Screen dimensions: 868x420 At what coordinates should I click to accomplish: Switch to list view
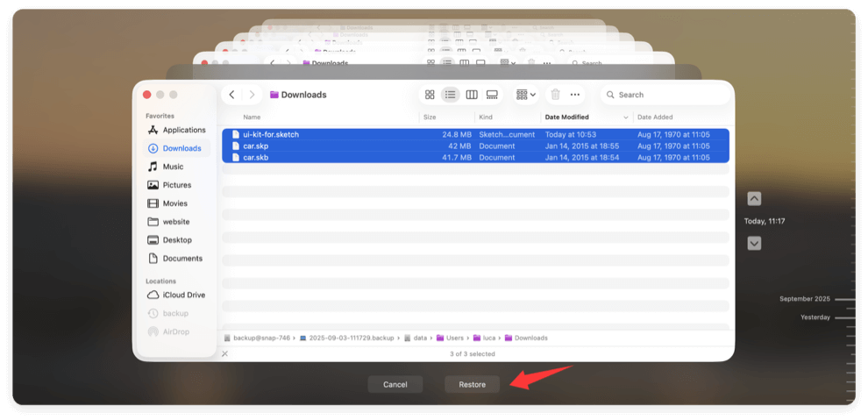[x=451, y=95]
